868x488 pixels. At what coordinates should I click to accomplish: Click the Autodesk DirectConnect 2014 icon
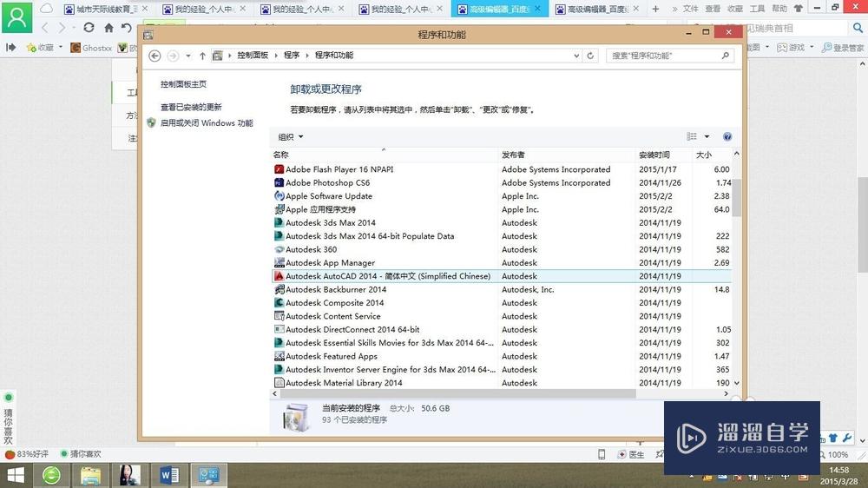(279, 329)
